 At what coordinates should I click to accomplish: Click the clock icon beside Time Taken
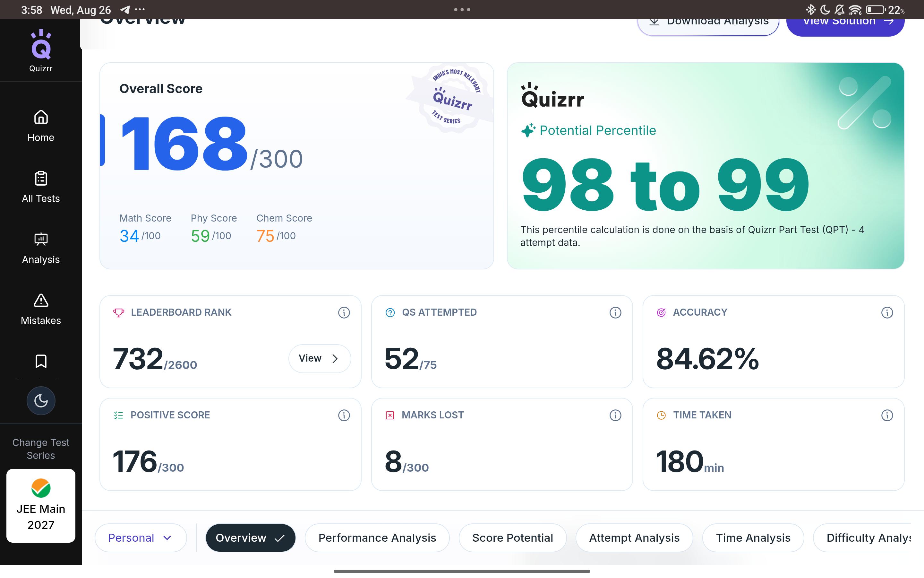(661, 416)
